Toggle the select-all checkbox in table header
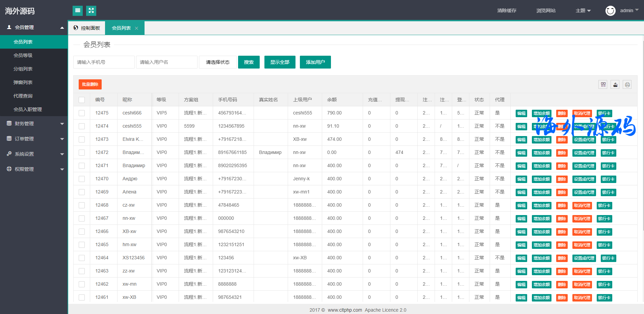The height and width of the screenshot is (314, 644). (82, 100)
